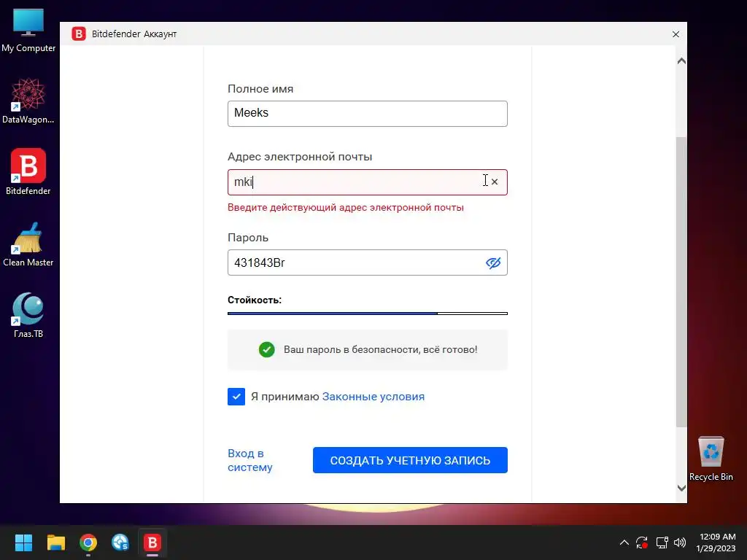Open the Законные условия link
Viewport: 747px width, 560px height.
pyautogui.click(x=373, y=397)
